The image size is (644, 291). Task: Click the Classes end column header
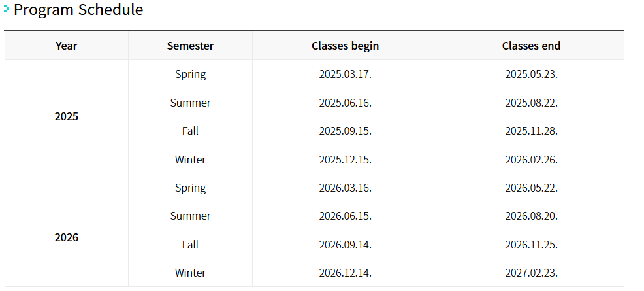tap(531, 46)
